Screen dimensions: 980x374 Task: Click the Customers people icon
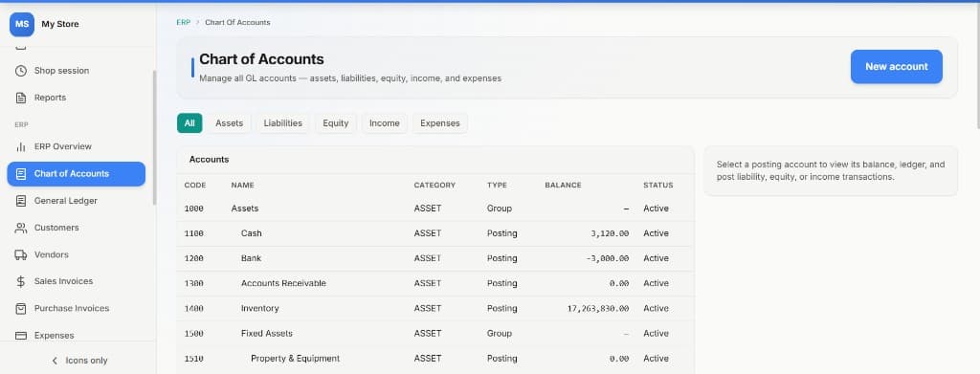(x=21, y=228)
